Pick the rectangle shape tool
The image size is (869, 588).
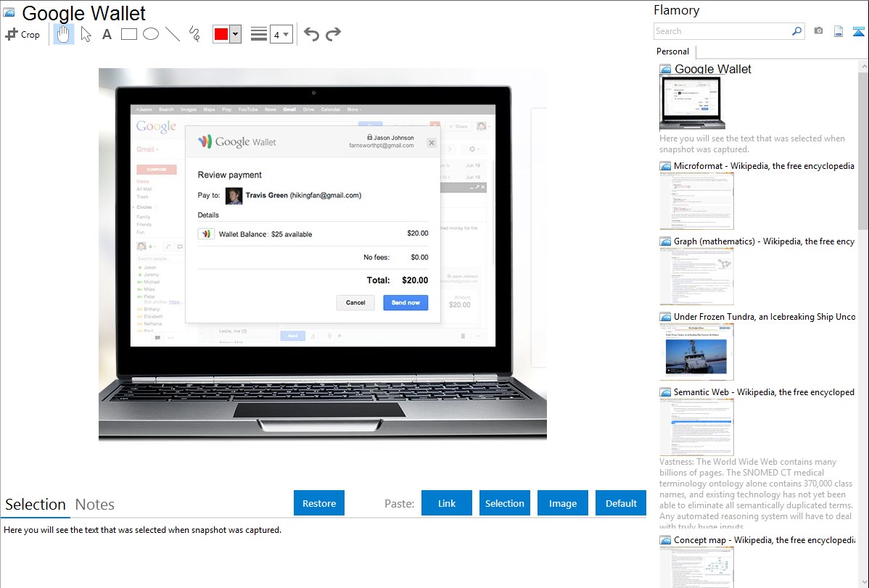pos(128,34)
